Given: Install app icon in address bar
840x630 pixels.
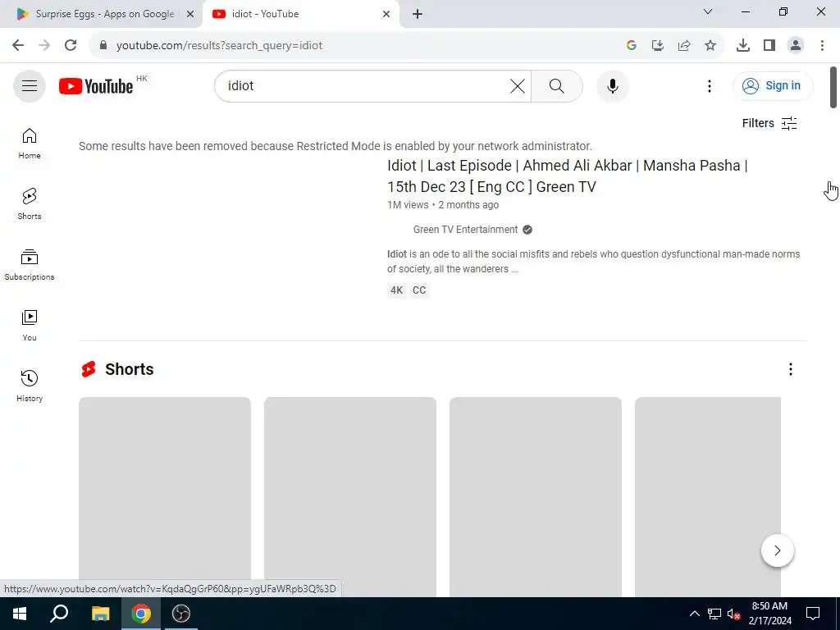Looking at the screenshot, I should pyautogui.click(x=657, y=46).
